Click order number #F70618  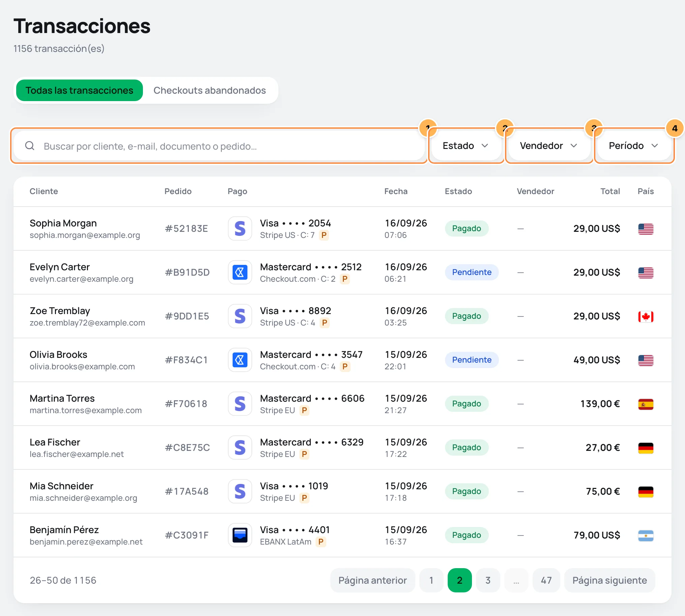(x=186, y=403)
